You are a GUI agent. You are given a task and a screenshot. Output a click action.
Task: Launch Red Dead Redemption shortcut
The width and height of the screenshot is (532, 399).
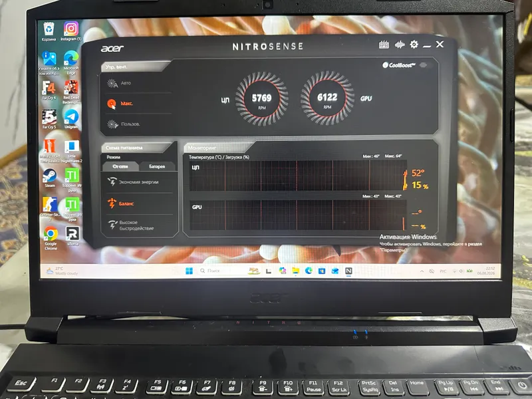71,92
